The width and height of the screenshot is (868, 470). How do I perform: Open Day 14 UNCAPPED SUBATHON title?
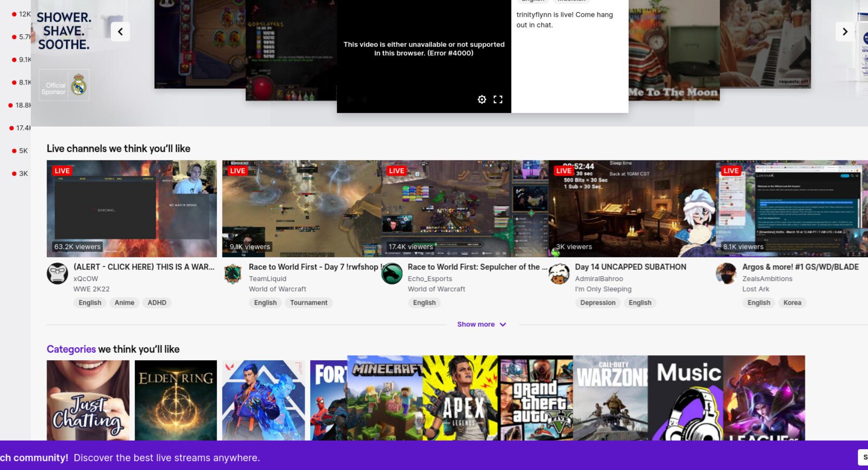pos(631,267)
